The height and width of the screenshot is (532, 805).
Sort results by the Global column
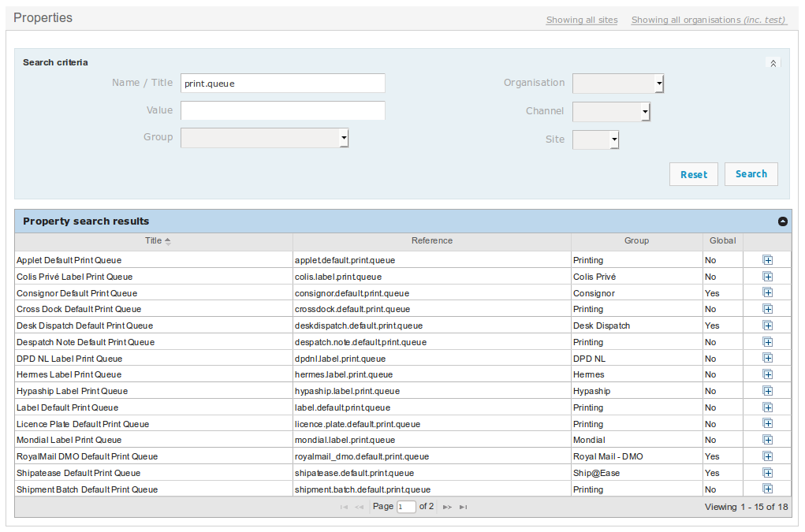(x=723, y=240)
